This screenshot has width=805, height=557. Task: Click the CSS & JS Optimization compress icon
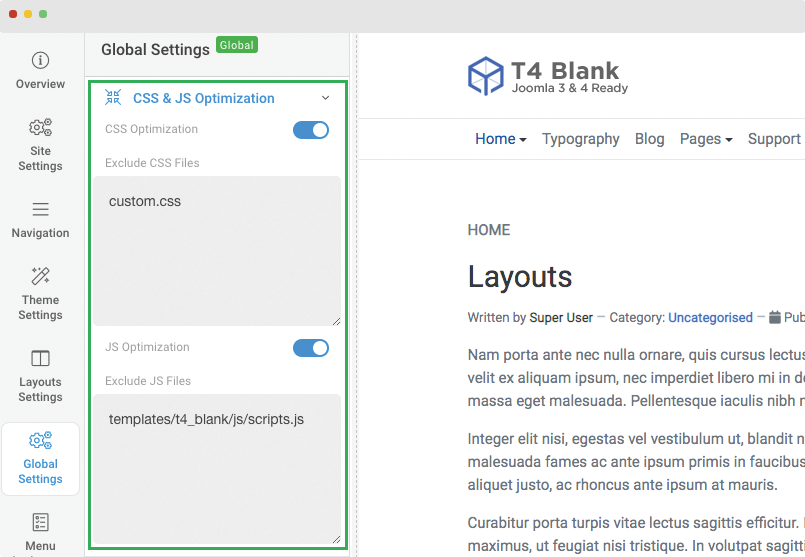click(113, 98)
